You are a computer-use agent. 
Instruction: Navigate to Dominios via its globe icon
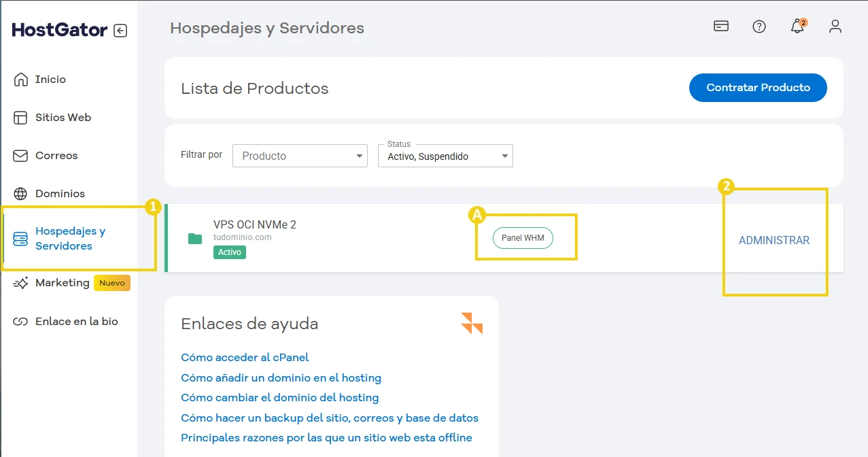(x=20, y=193)
